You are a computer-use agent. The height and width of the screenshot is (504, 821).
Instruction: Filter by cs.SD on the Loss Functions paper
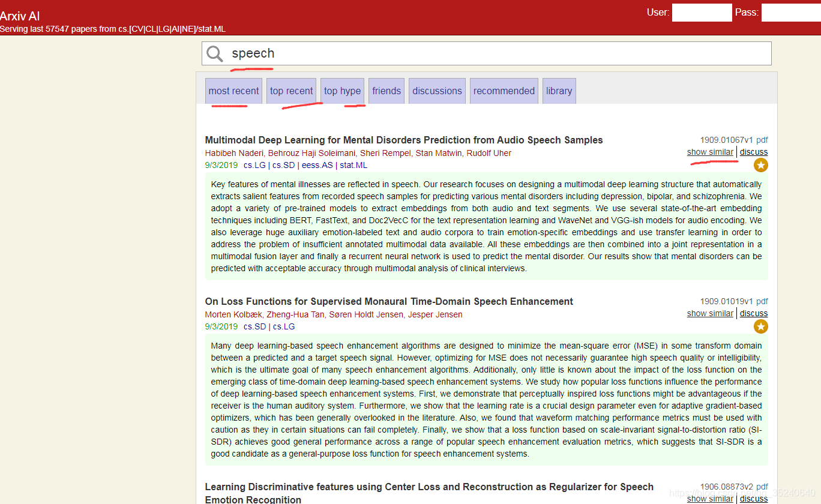pos(255,326)
